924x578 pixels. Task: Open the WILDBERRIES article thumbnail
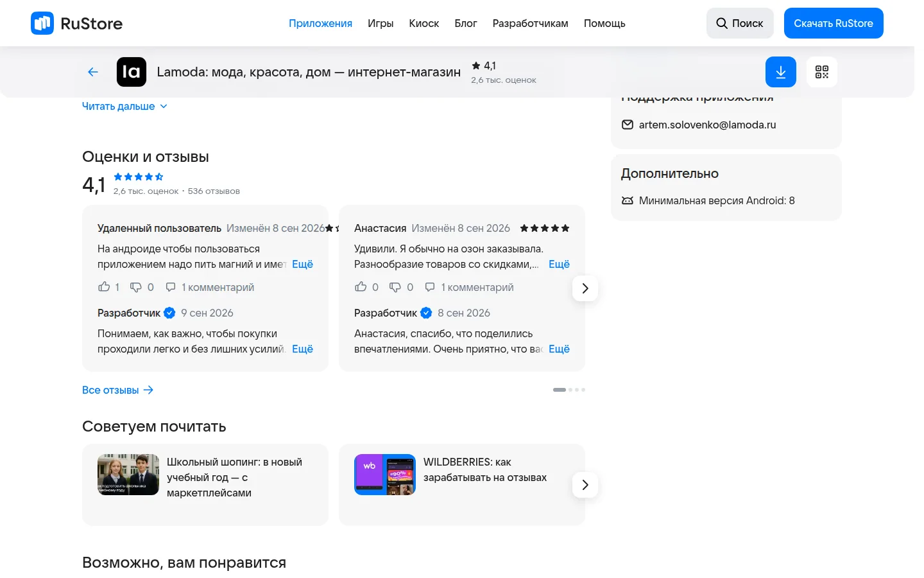(x=385, y=475)
